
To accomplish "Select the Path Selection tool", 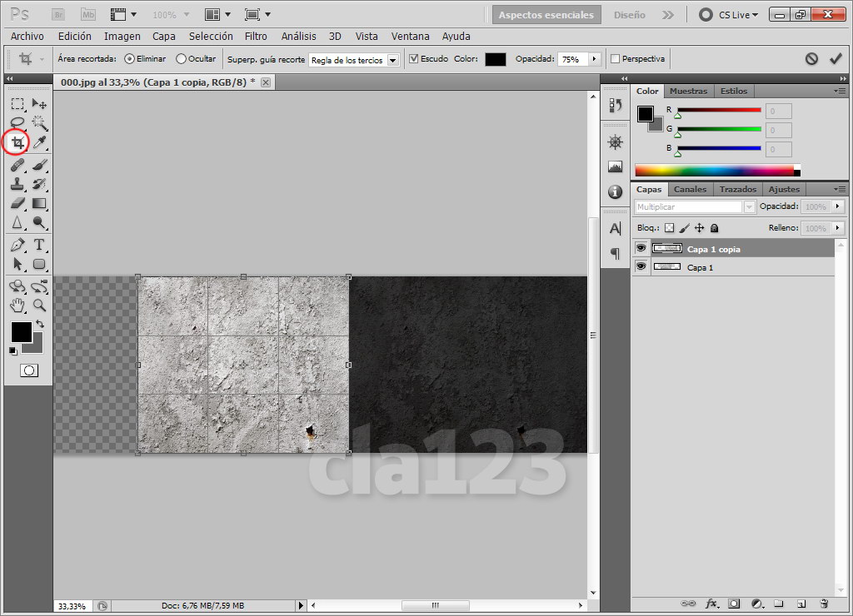I will tap(17, 264).
